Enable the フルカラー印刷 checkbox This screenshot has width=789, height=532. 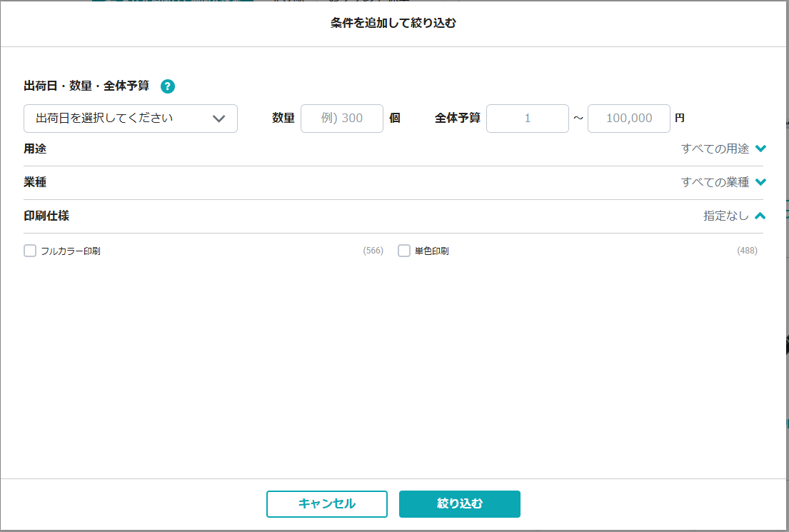(x=30, y=251)
